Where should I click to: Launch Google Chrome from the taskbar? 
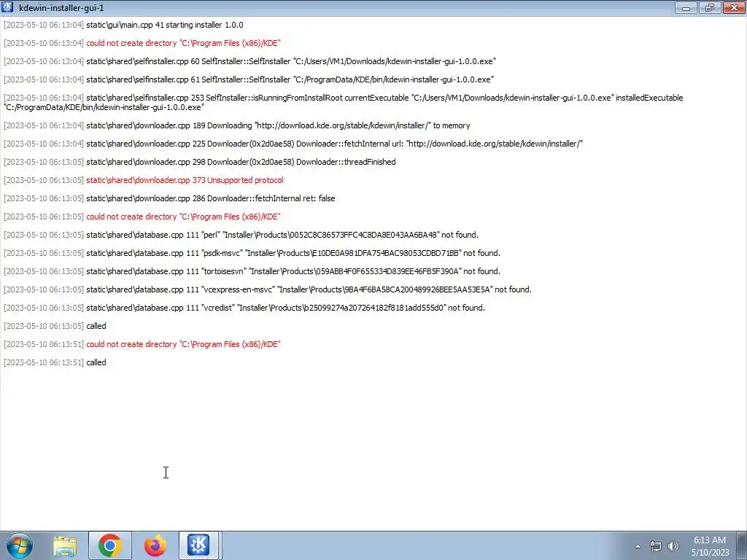(110, 545)
